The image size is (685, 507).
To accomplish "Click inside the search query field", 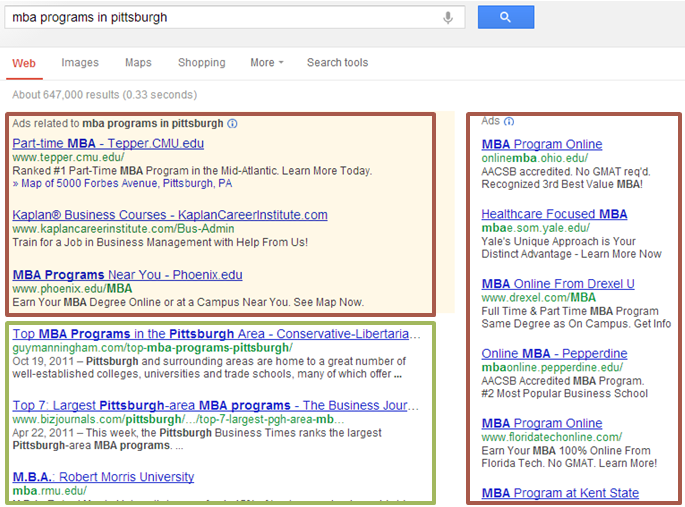I will tap(235, 17).
